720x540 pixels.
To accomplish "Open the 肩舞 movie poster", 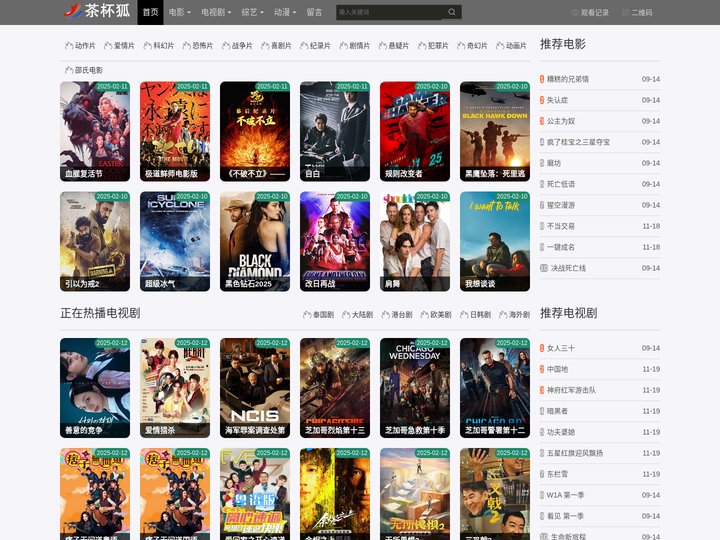I will tap(415, 242).
